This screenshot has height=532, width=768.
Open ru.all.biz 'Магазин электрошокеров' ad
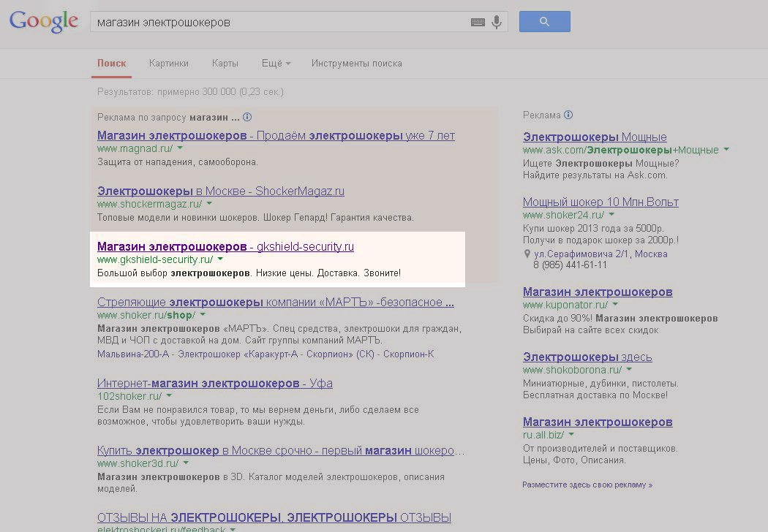[x=598, y=422]
